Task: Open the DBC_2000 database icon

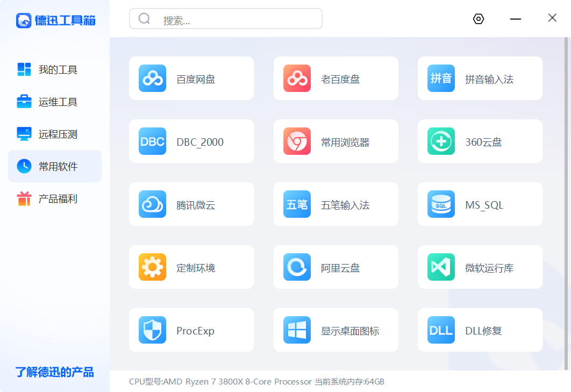Action: [152, 141]
